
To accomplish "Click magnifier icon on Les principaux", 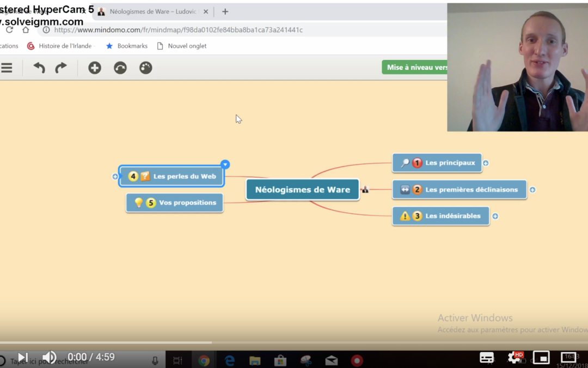I will click(x=405, y=163).
